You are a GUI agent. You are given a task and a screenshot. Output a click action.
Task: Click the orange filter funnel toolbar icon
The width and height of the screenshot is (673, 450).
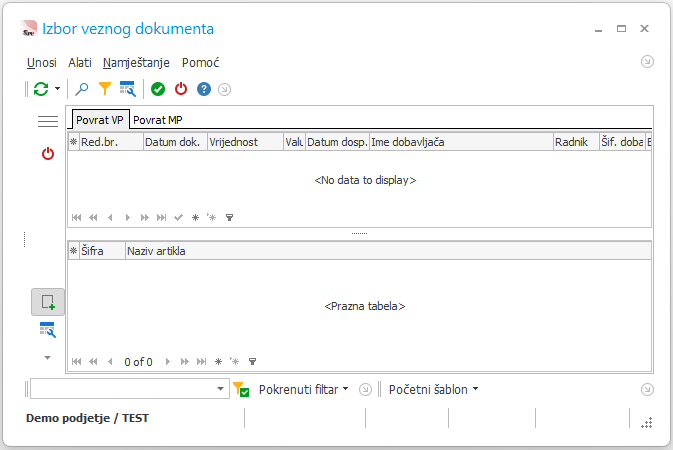(105, 89)
